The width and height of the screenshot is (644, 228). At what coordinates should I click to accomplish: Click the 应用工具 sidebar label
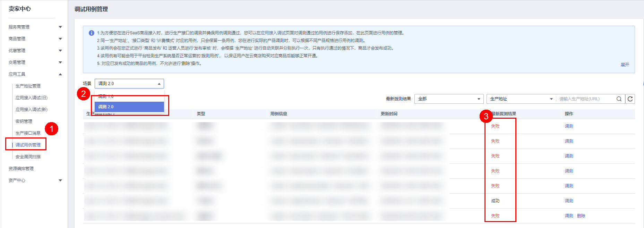click(x=17, y=74)
